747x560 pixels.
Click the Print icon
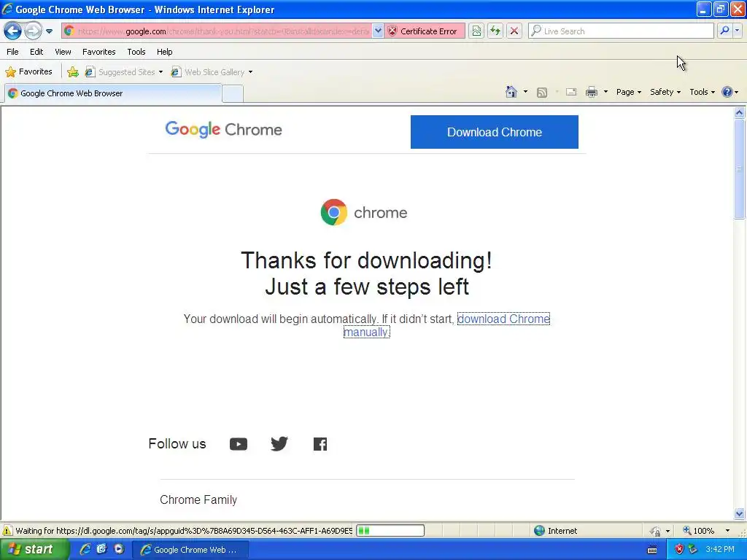point(591,93)
